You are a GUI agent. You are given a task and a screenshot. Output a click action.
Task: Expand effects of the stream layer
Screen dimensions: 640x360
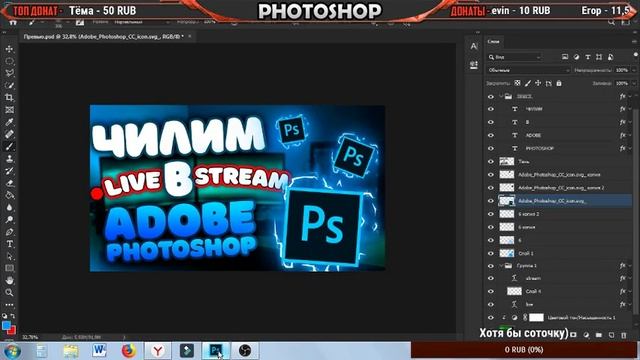point(631,278)
